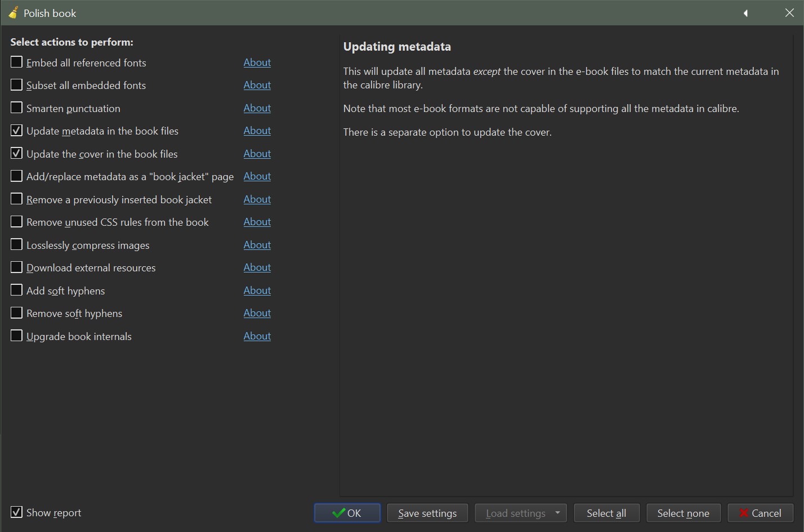Click the Select all button
The image size is (804, 532).
click(606, 513)
